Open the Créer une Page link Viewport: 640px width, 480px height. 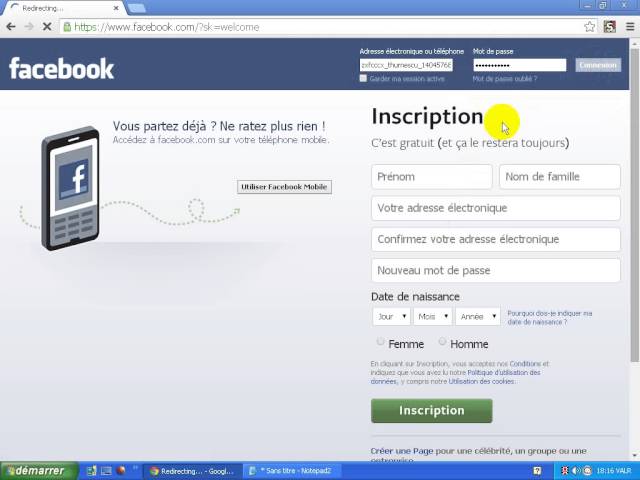(x=402, y=451)
